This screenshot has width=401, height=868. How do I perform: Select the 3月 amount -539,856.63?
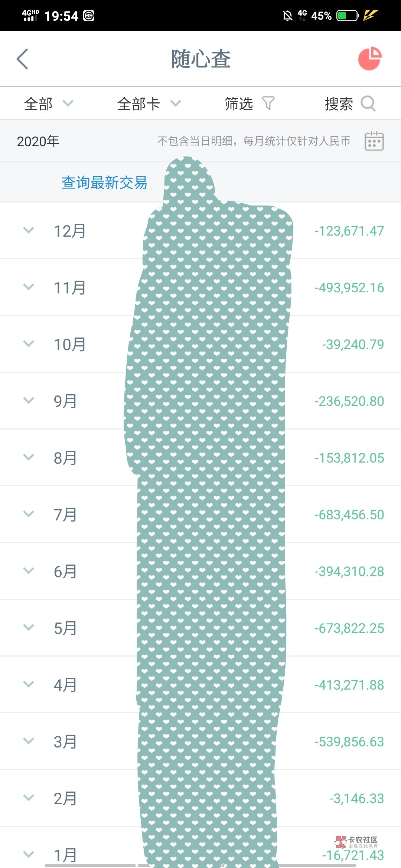pyautogui.click(x=349, y=742)
